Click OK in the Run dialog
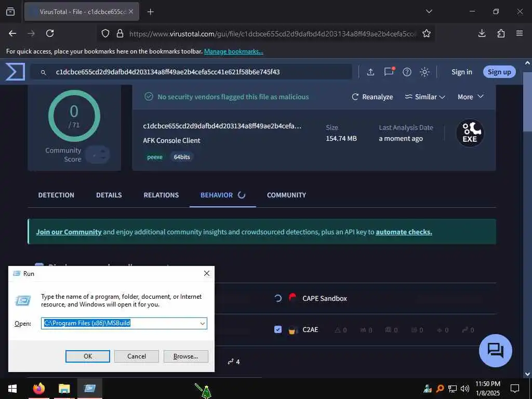Screen dimensions: 532x399 click(87, 356)
